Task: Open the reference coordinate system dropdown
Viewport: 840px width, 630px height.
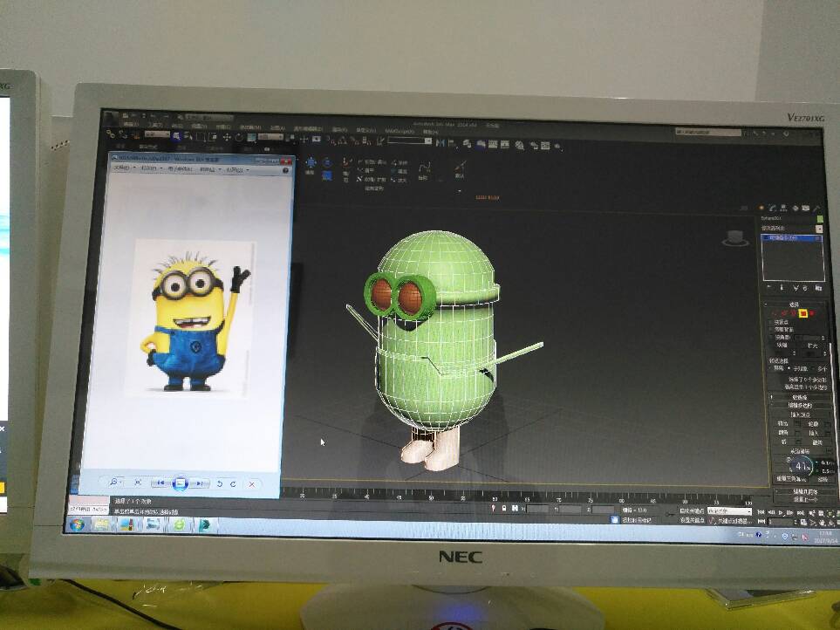Action: point(270,137)
